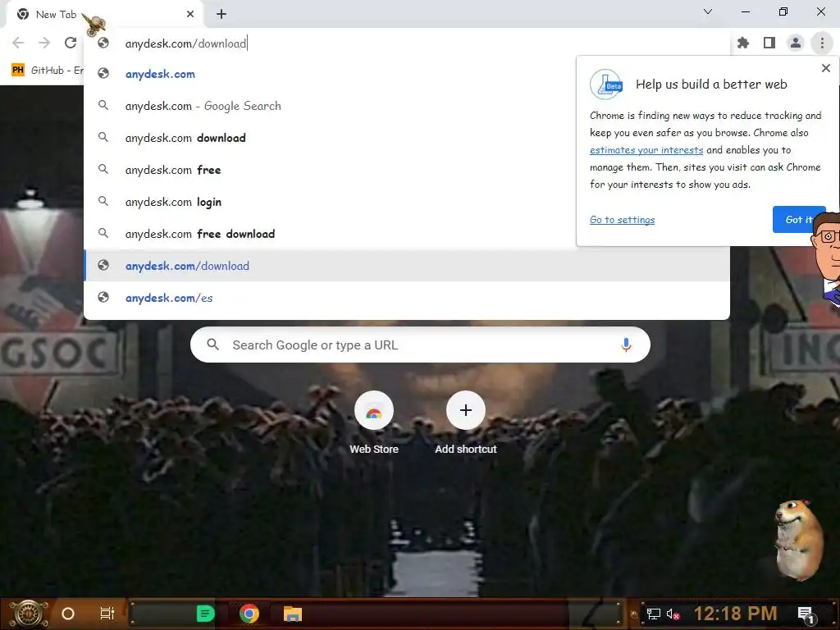
Task: Open File Explorer from the taskbar
Action: click(x=293, y=614)
